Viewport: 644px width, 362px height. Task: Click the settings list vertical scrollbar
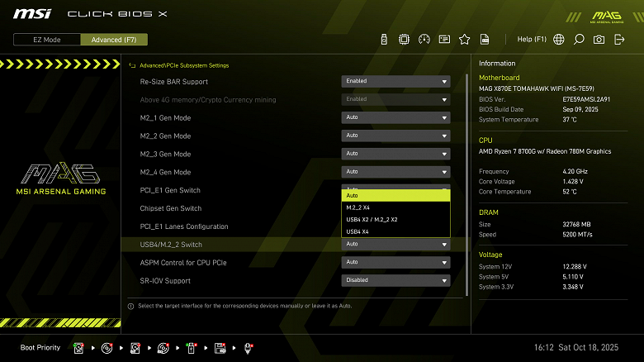pos(466,184)
